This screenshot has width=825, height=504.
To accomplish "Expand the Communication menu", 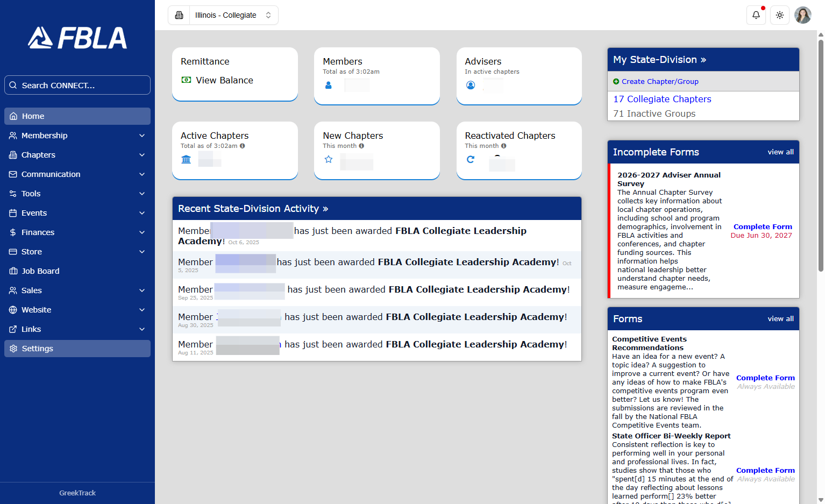I will click(77, 174).
